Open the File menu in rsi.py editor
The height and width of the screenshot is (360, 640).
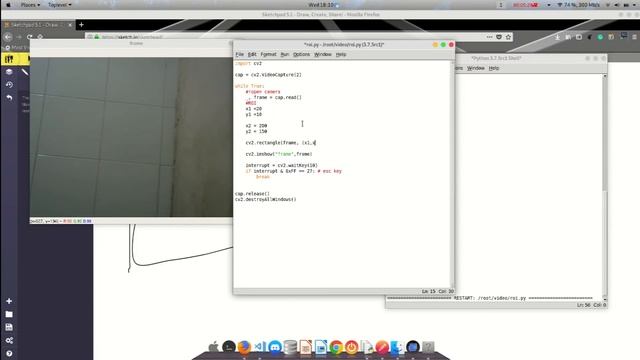[240, 54]
